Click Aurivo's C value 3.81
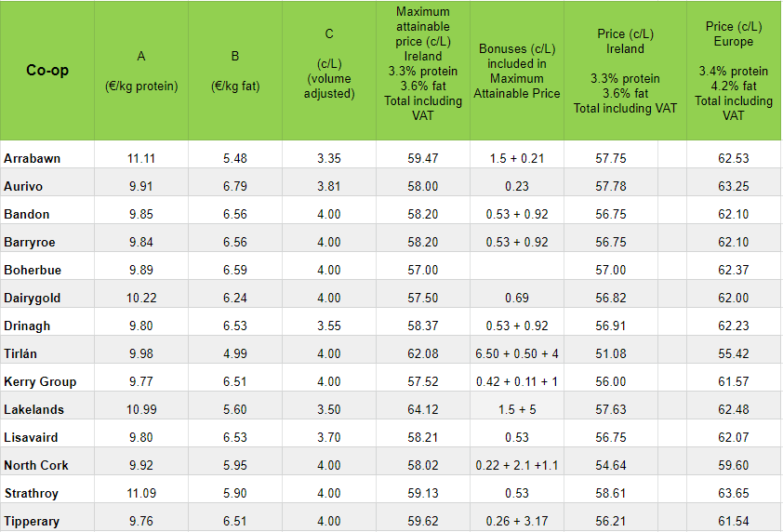Viewport: 783px width, 532px height. pos(329,186)
